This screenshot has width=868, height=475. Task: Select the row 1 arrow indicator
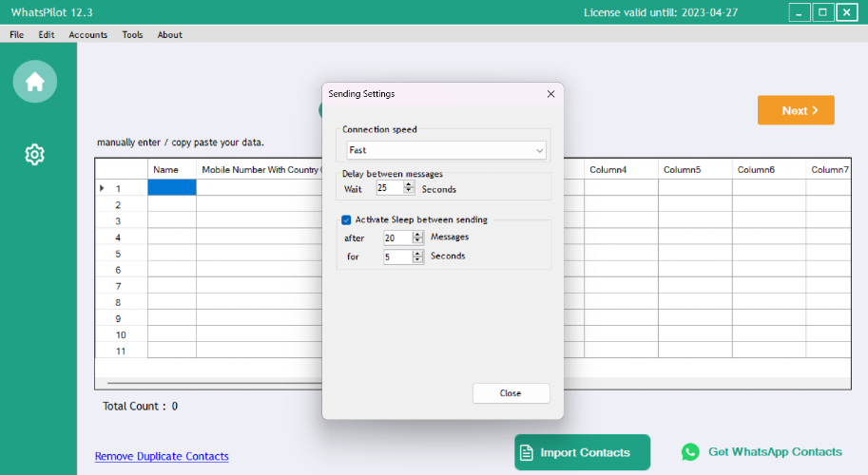[x=102, y=188]
